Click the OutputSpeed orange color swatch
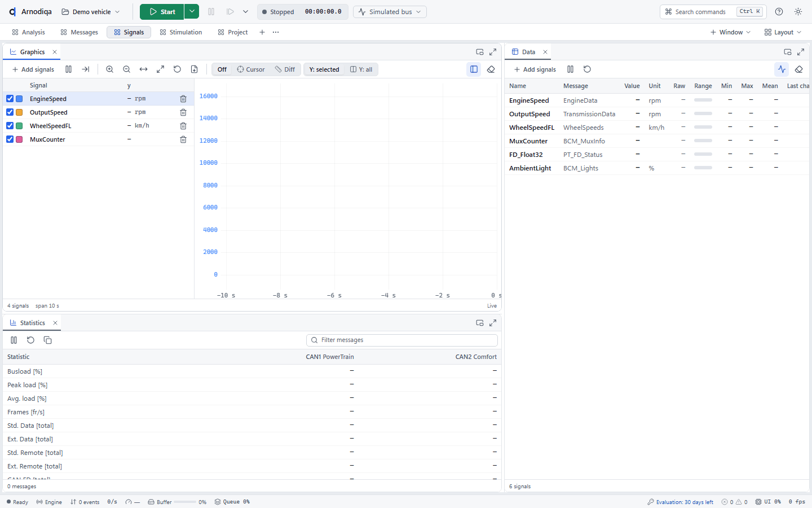The width and height of the screenshot is (812, 508). (19, 112)
